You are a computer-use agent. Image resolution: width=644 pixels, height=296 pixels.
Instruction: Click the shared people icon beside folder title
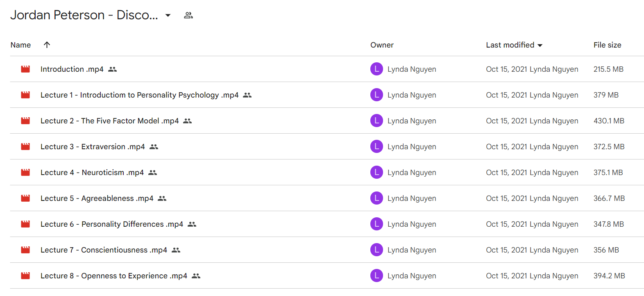[188, 15]
